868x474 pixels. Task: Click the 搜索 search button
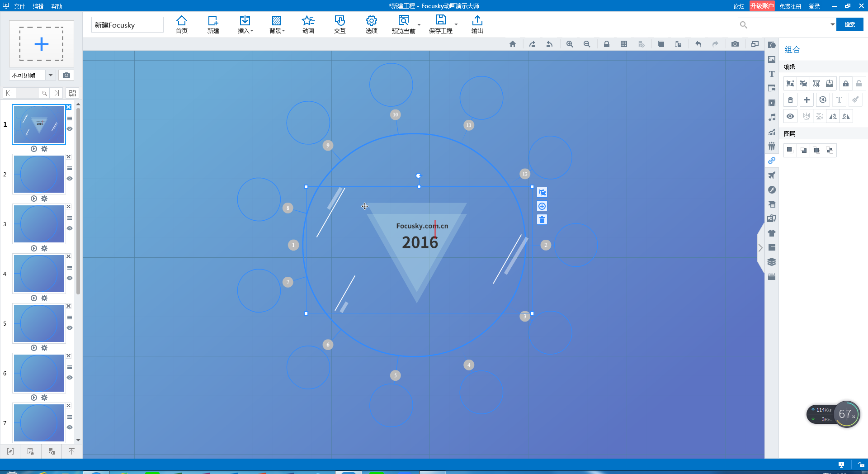click(x=849, y=24)
